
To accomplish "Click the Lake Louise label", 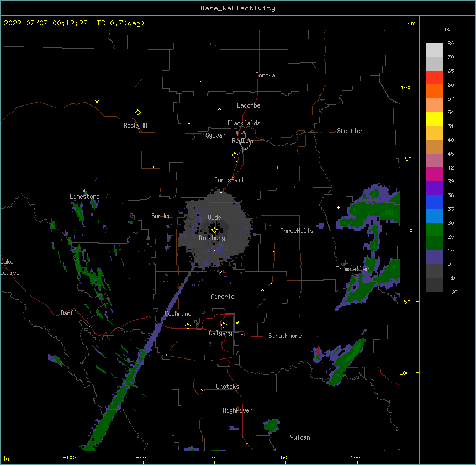I will [x=10, y=267].
